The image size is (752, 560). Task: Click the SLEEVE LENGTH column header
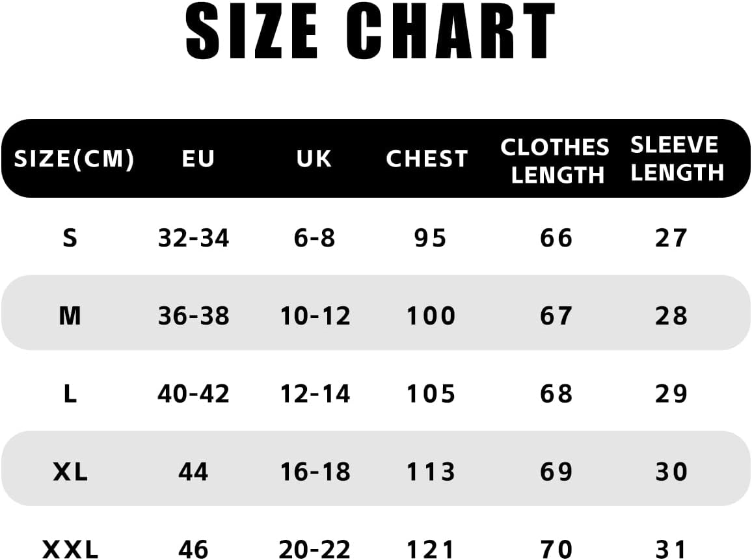point(677,159)
